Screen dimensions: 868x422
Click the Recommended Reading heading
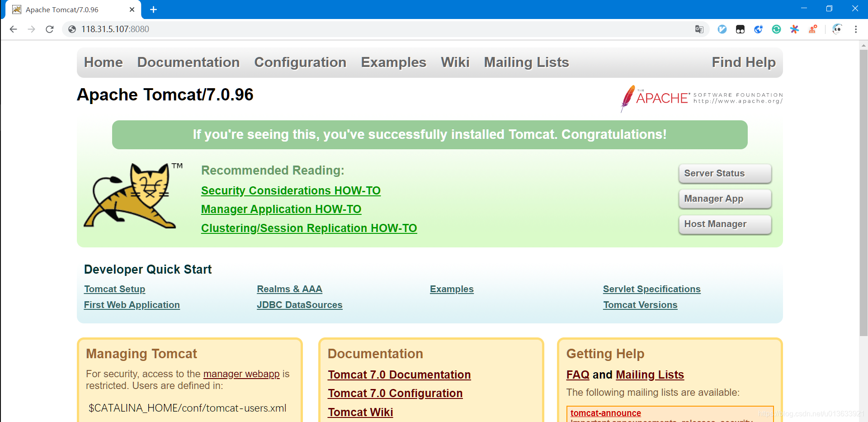tap(273, 171)
